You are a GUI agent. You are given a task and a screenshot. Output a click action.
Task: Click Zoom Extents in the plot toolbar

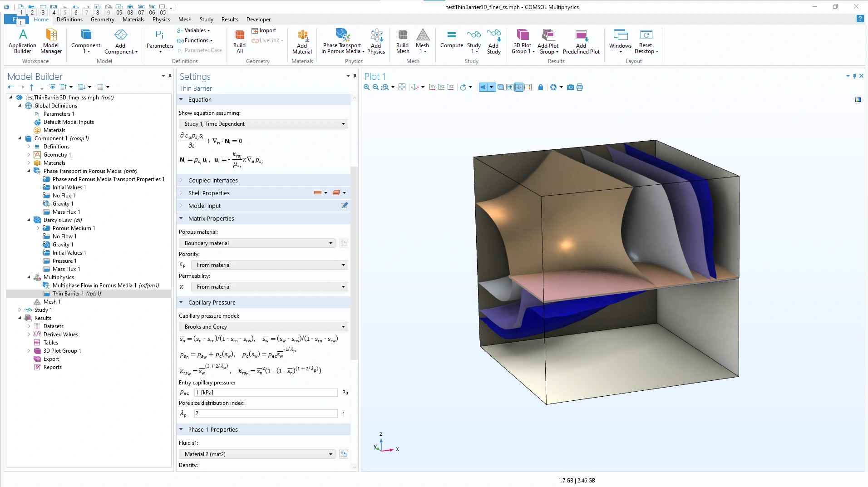[402, 87]
